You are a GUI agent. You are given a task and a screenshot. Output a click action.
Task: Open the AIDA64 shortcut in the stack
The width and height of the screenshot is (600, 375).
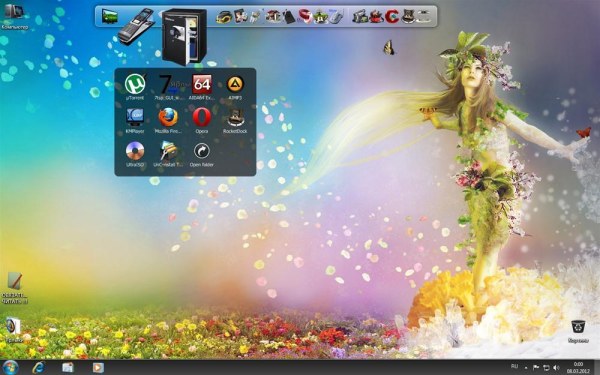click(x=202, y=84)
